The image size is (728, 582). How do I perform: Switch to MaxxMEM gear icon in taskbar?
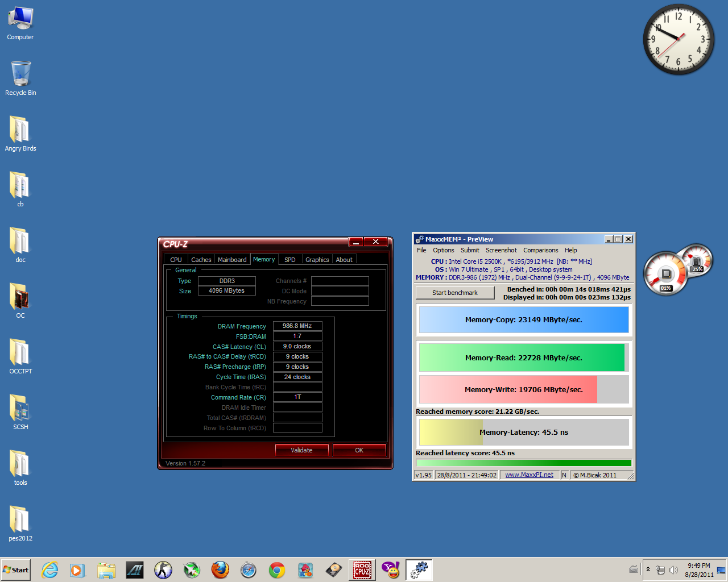pos(419,570)
